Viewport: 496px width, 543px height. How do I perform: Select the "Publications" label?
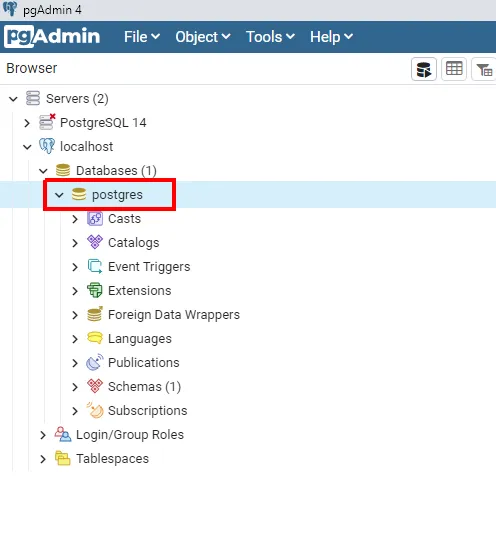(x=144, y=363)
